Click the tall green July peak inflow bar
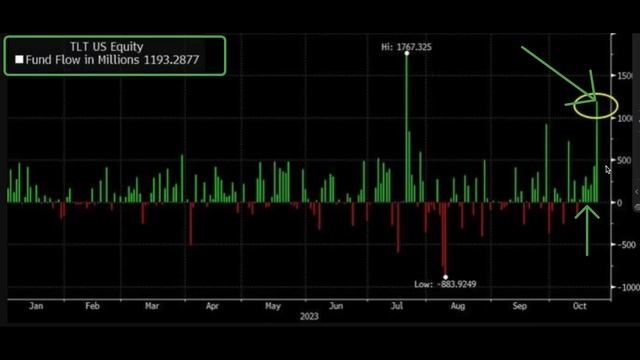Screen dimensions: 640x360 pyautogui.click(x=407, y=128)
